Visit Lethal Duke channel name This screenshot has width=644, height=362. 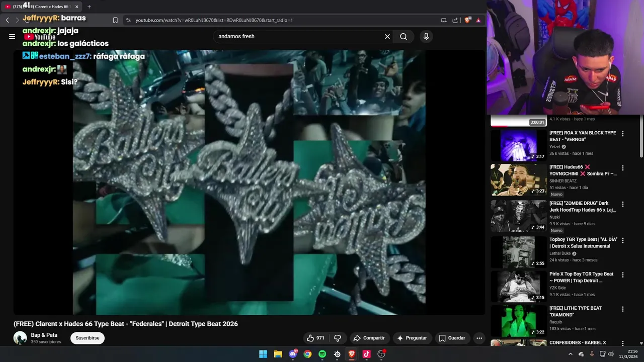(560, 253)
